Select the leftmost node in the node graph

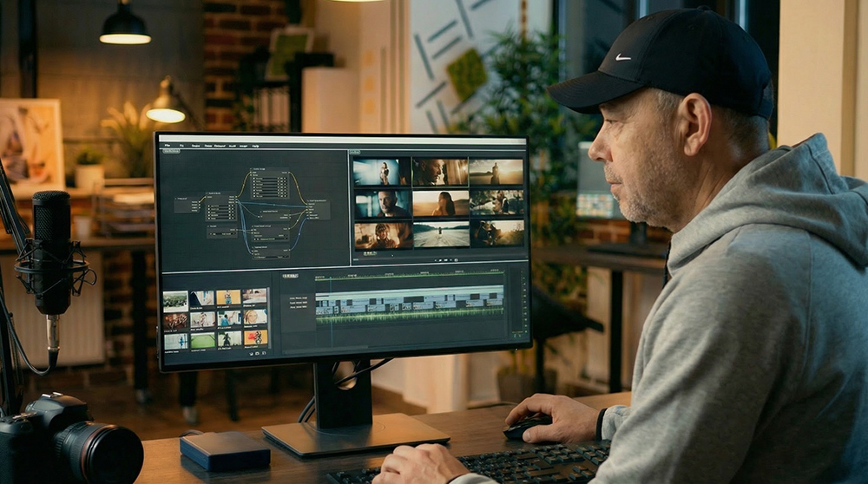pos(186,205)
